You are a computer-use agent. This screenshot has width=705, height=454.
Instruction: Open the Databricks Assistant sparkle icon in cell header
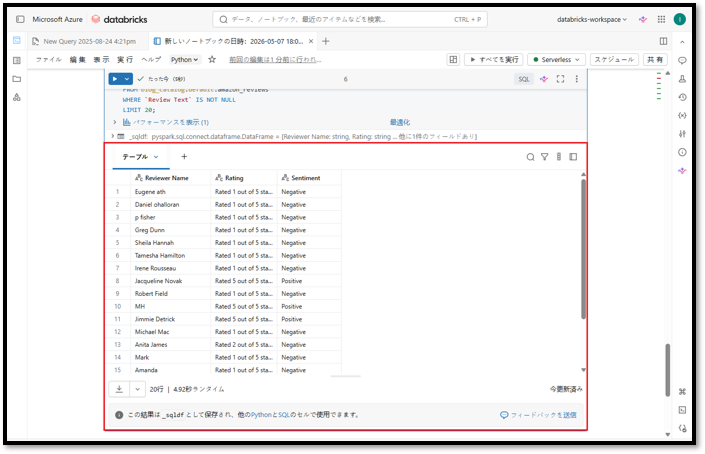coord(544,79)
